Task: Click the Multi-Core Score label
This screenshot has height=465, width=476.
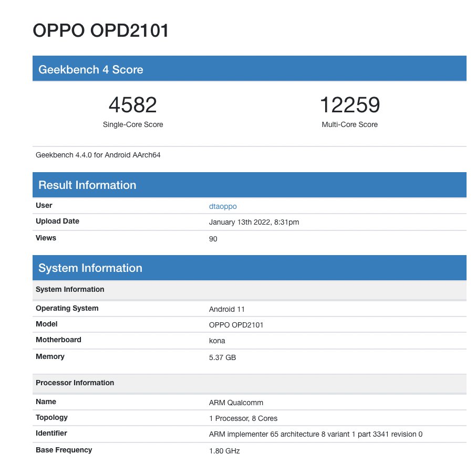Action: point(349,125)
